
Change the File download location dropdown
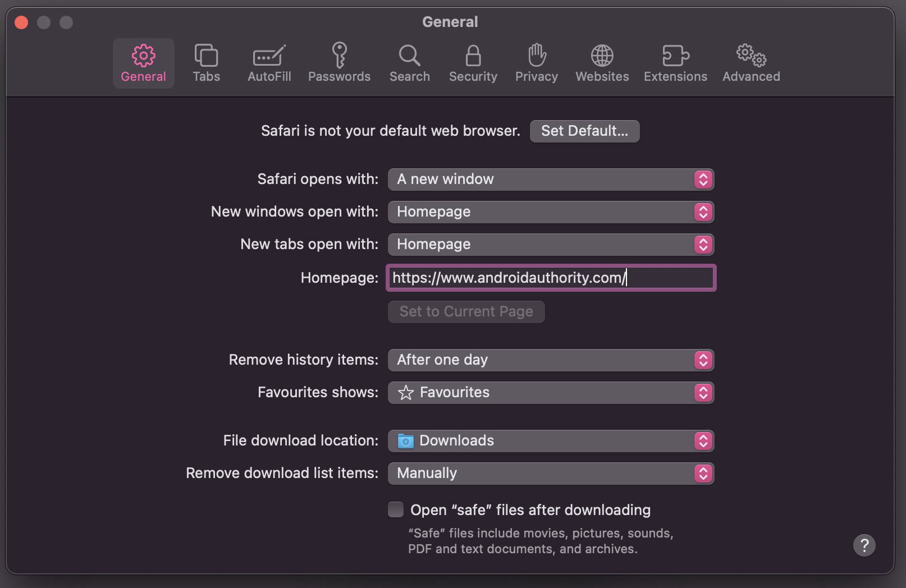[550, 441]
